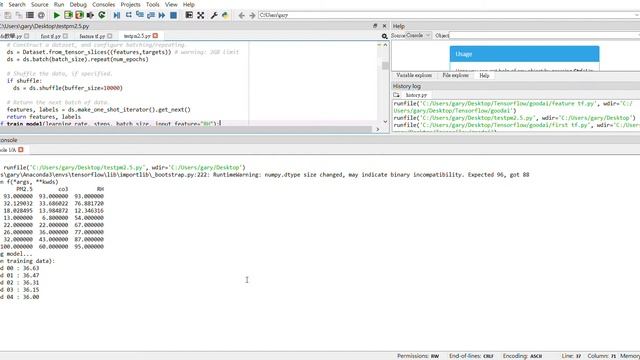Click the working directory path field
Viewport: 640px width, 360px height.
click(448, 15)
